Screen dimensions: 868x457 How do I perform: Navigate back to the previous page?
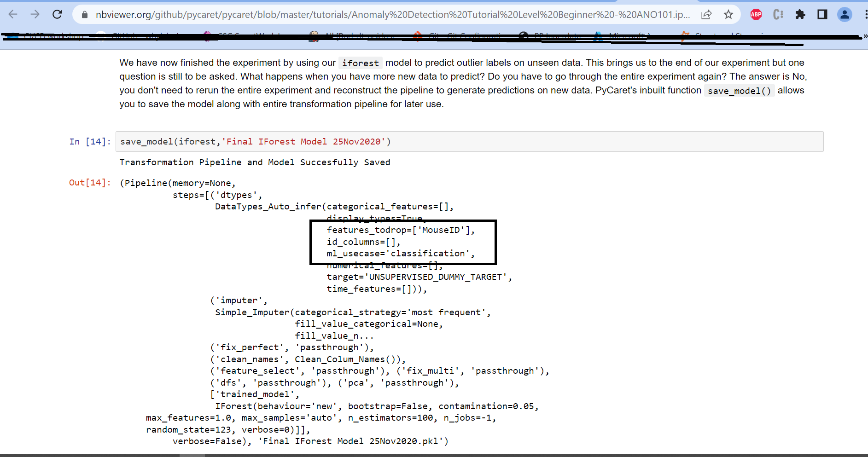13,14
